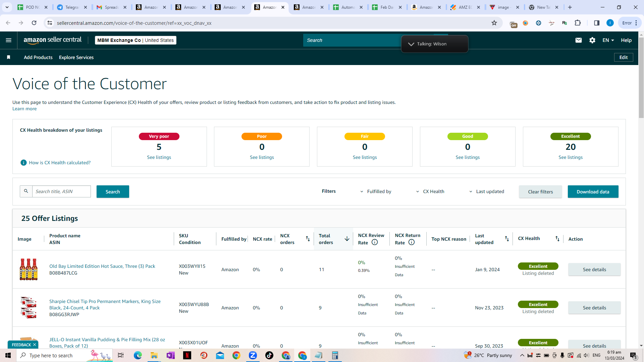Show info for NCX Return Rate
Image resolution: width=644 pixels, height=362 pixels.
pyautogui.click(x=412, y=242)
